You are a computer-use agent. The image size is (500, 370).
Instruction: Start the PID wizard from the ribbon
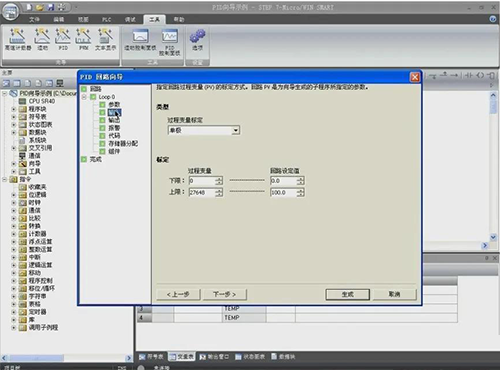tap(63, 39)
